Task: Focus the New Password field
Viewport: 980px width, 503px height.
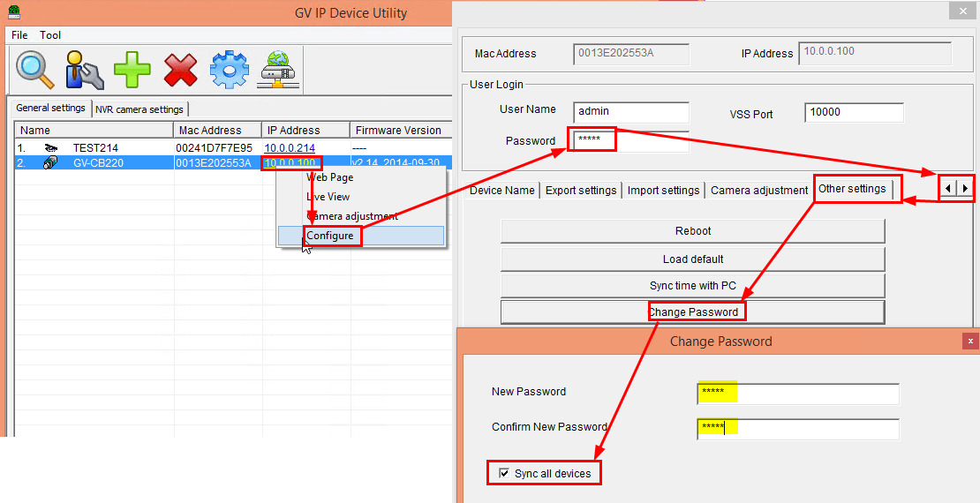Action: 798,394
